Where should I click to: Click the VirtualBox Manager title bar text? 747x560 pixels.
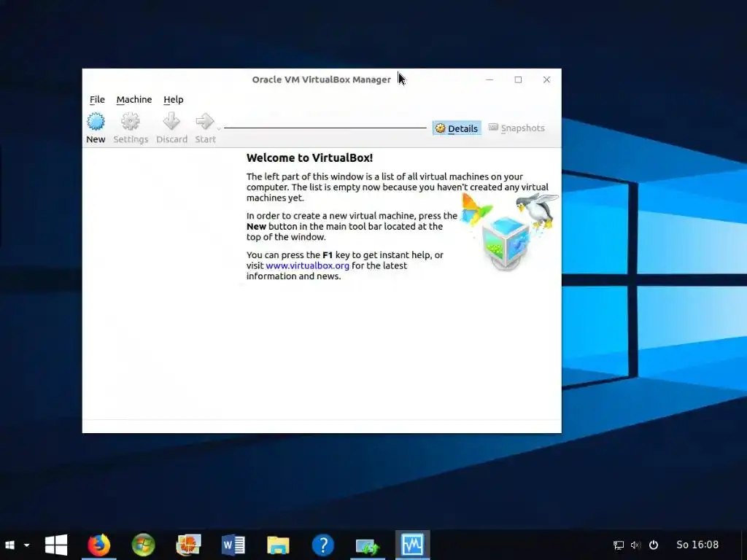point(321,79)
